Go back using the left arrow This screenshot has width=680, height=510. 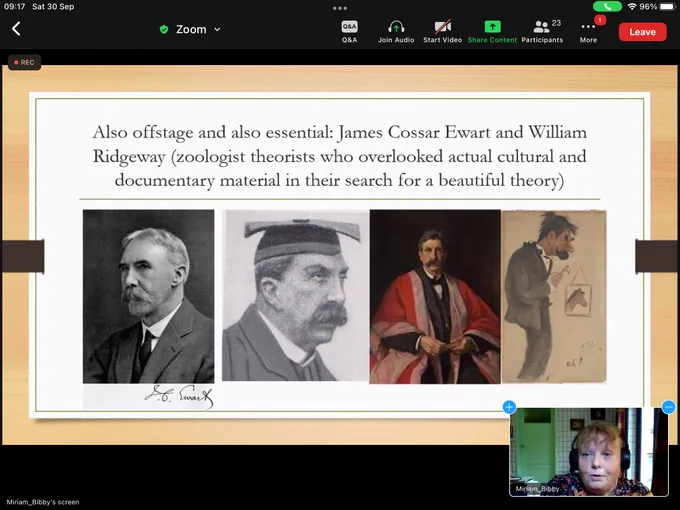point(16,29)
